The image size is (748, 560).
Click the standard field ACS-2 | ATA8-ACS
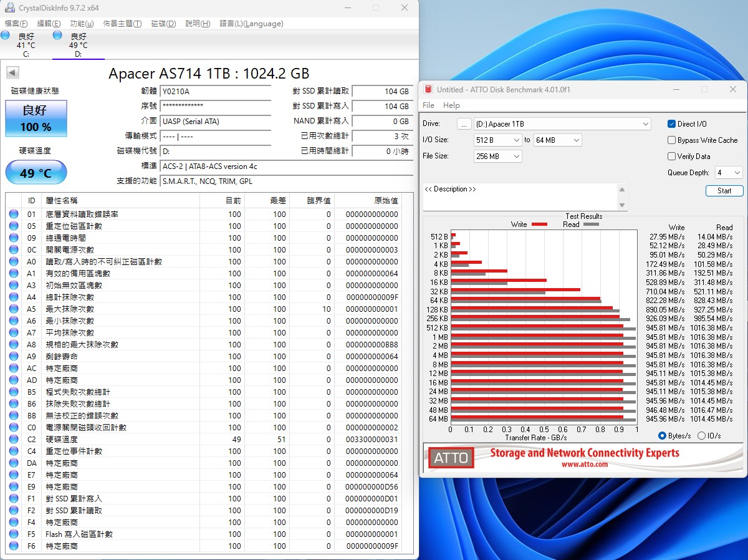click(x=287, y=167)
